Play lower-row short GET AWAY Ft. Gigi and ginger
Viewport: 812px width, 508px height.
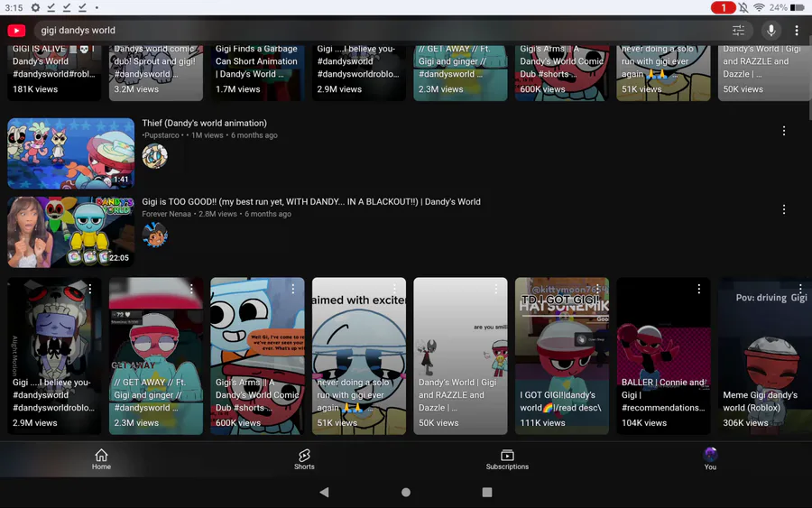tap(156, 356)
